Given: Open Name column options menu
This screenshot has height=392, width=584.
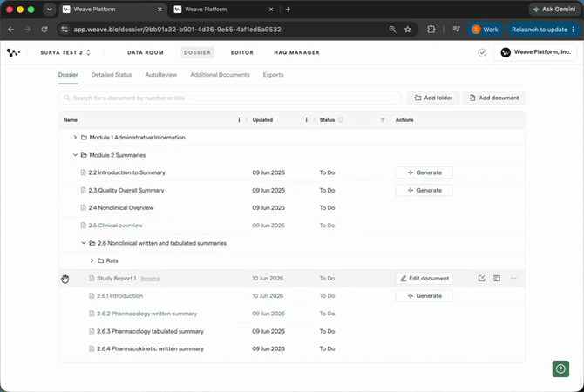Looking at the screenshot, I should pyautogui.click(x=239, y=120).
